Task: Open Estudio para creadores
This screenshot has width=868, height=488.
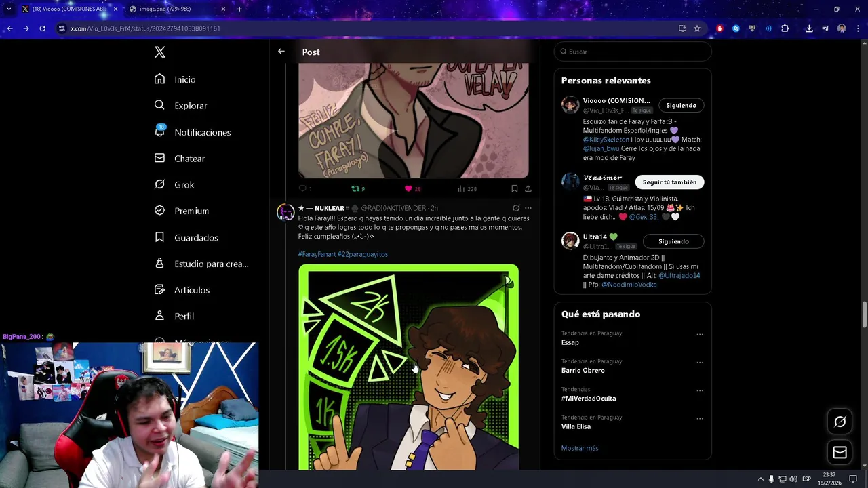Action: click(201, 264)
